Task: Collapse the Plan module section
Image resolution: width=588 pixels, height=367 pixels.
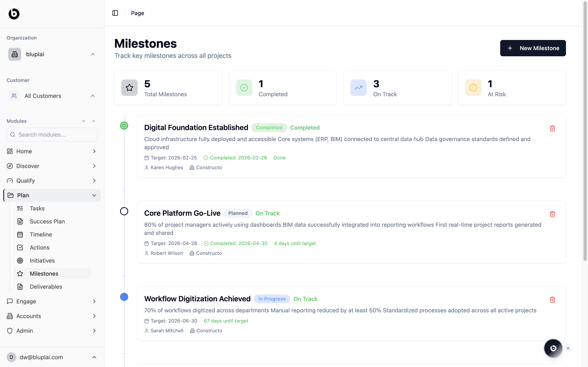Action: pos(94,195)
